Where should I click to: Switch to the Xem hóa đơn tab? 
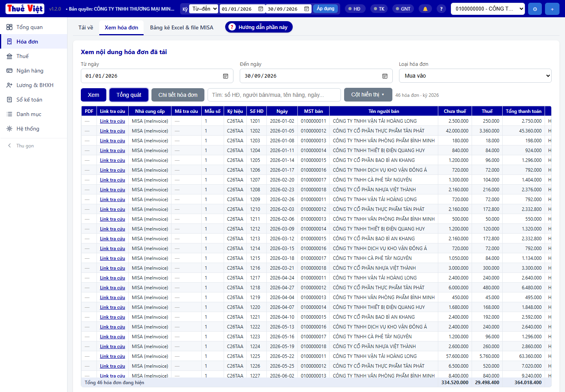tap(121, 27)
